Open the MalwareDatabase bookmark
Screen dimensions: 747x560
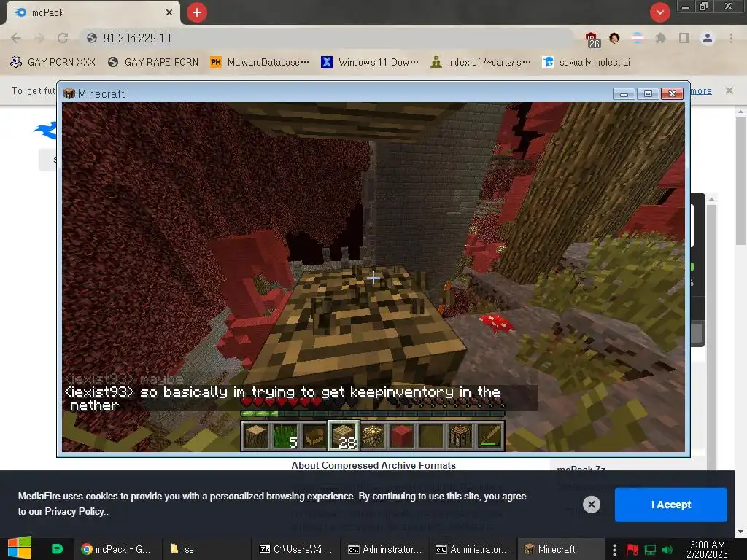pos(260,63)
